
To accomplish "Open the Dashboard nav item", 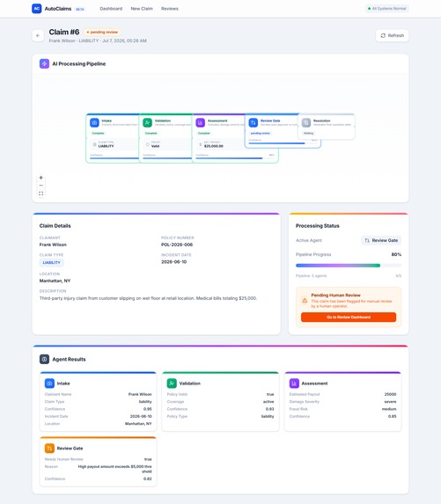I will 111,9.
